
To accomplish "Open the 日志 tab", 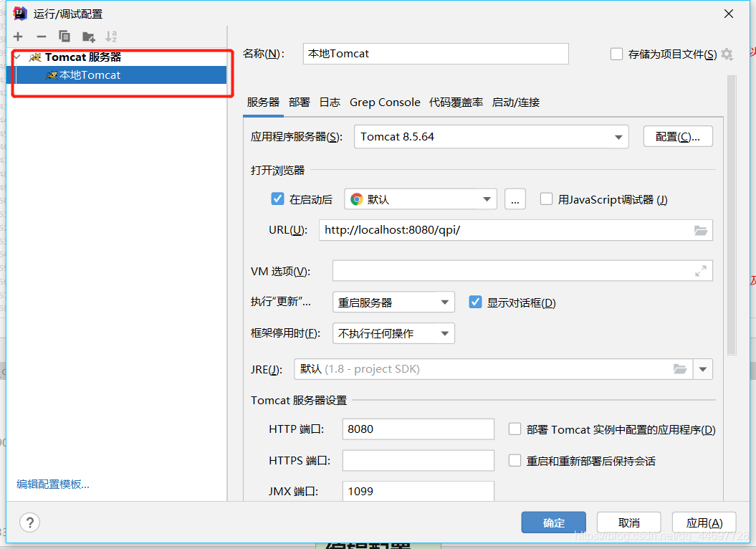I will coord(330,102).
